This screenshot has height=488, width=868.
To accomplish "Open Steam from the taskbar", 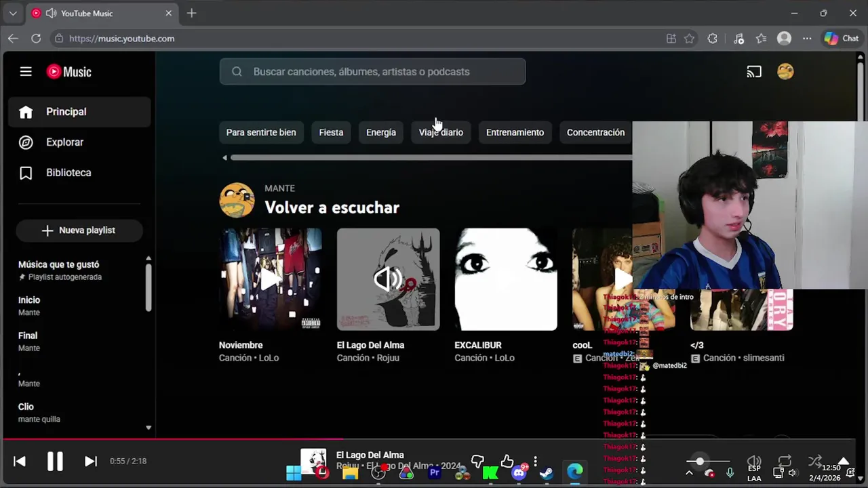I will coord(547,472).
